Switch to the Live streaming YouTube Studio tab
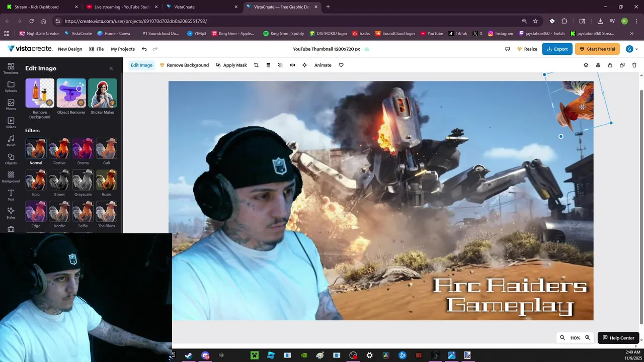This screenshot has width=644, height=362. coord(121,7)
